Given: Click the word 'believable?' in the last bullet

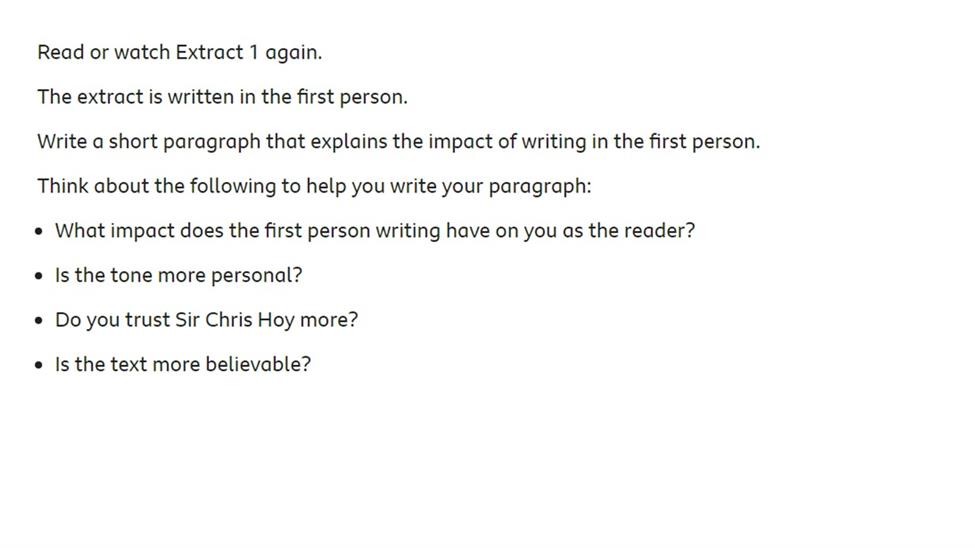Looking at the screenshot, I should (x=258, y=365).
